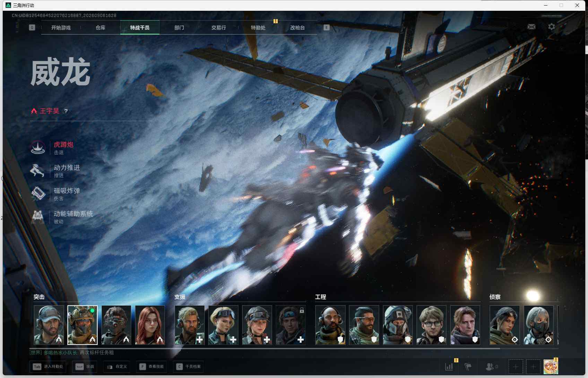Image resolution: width=588 pixels, height=378 pixels.
Task: Click the 侦察 category heading
Action: pyautogui.click(x=495, y=297)
